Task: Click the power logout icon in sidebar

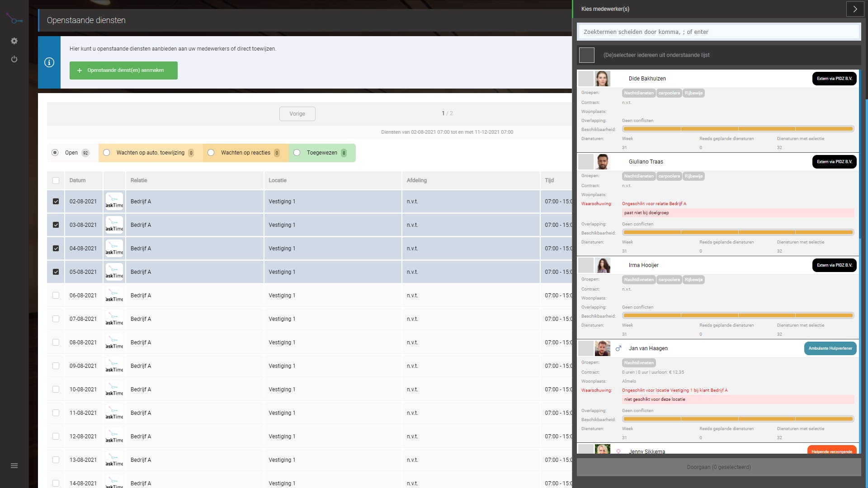Action: click(x=14, y=59)
